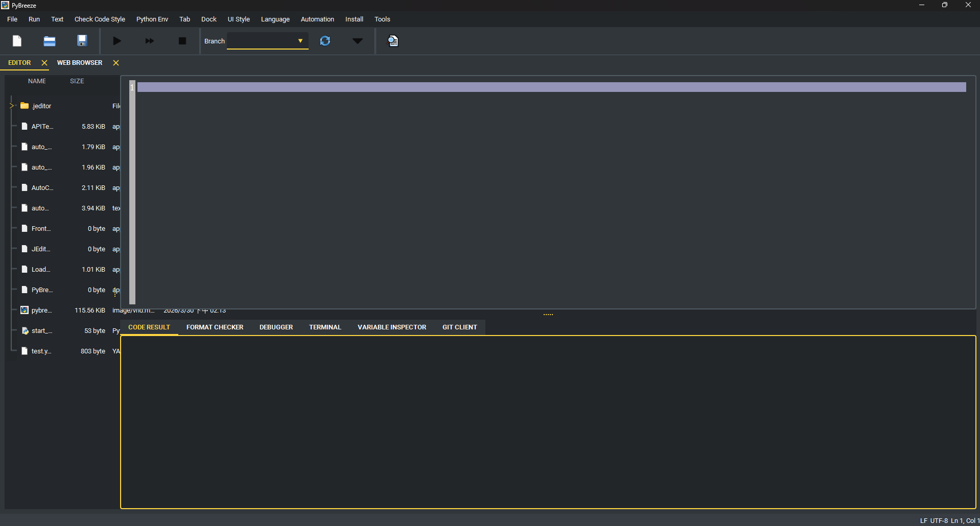
Task: Click the dark down-arrow pull icon
Action: [358, 41]
